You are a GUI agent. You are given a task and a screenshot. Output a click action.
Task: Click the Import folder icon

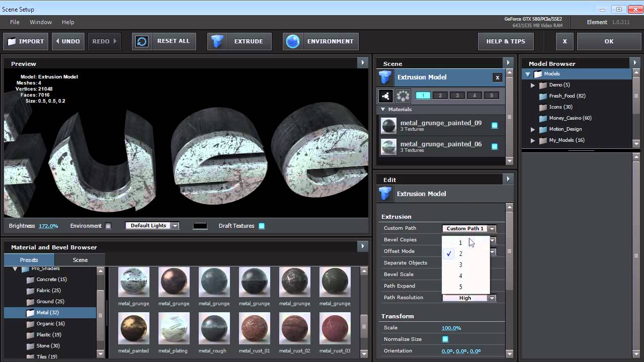point(12,41)
